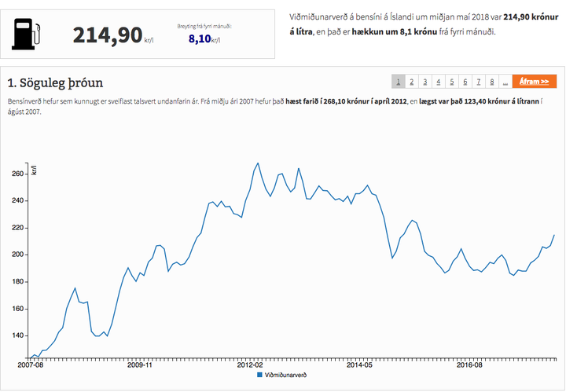Expand more pages via the ellipsis

pyautogui.click(x=504, y=82)
